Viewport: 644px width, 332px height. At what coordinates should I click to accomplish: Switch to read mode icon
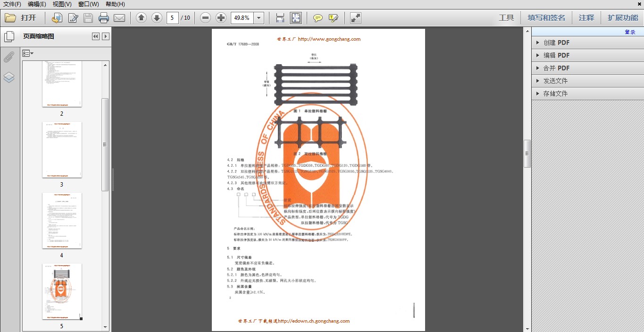(356, 18)
